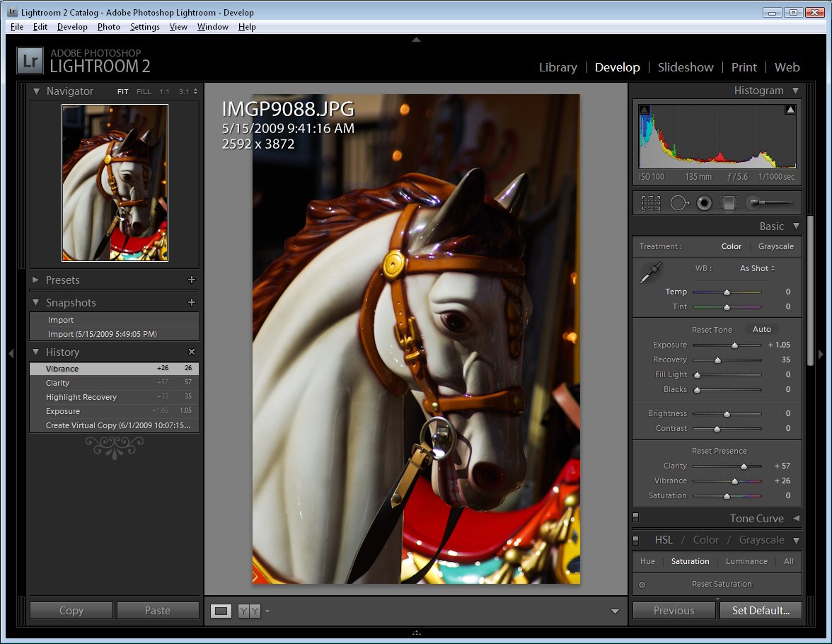Hide the left panel group arrow
Viewport: 832px width, 644px height.
(x=11, y=354)
